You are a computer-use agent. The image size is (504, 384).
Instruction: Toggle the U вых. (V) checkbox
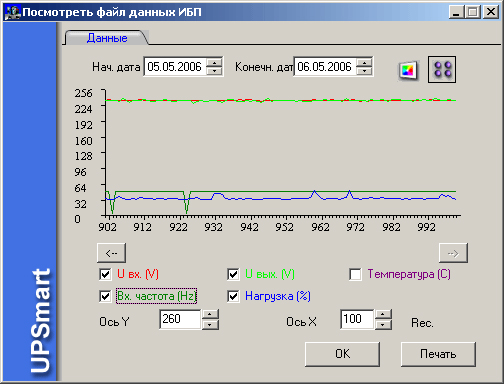tap(233, 274)
